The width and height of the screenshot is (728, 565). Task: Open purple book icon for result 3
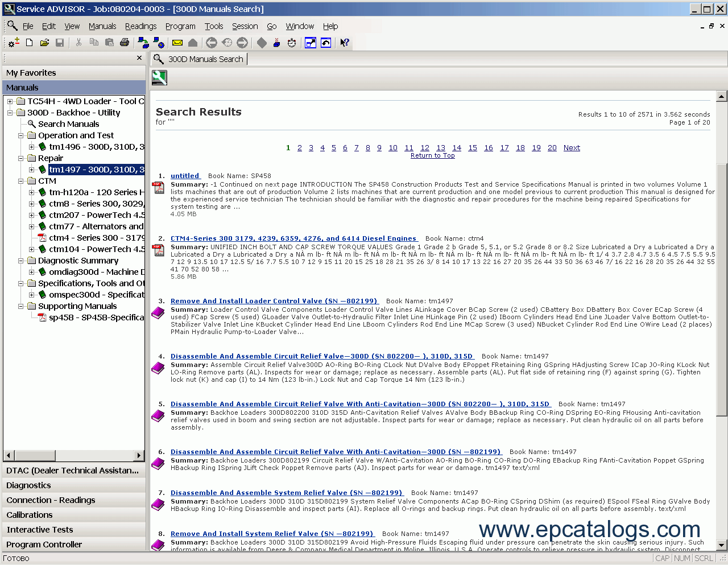coord(158,313)
